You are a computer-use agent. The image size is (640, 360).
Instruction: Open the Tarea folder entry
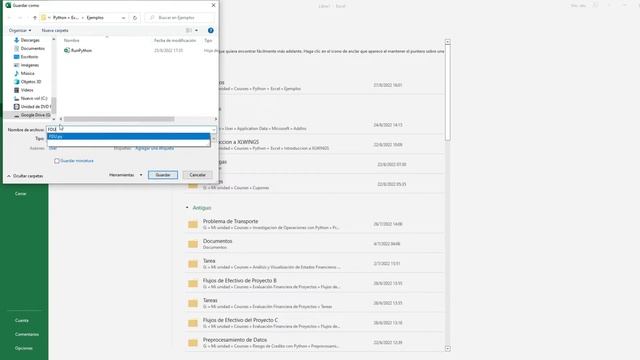tap(314, 264)
